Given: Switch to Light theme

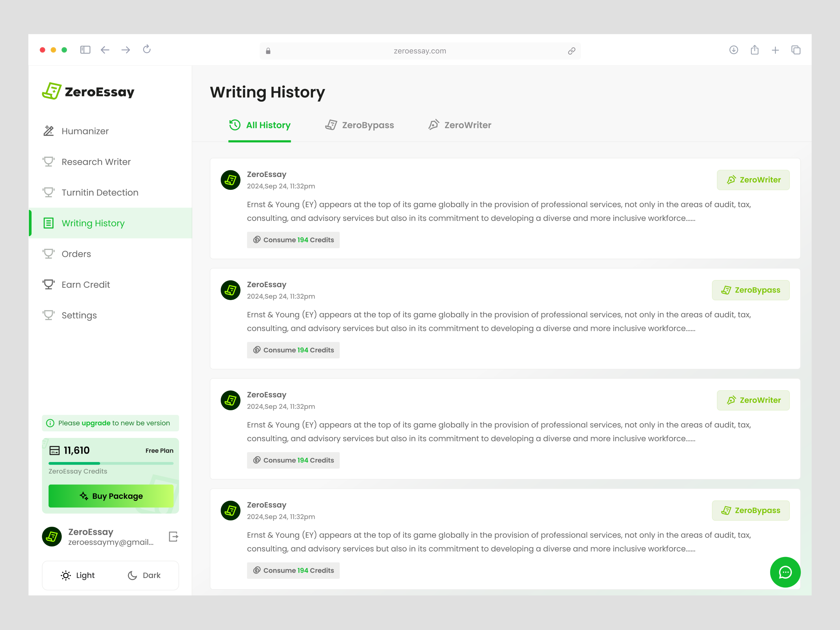Looking at the screenshot, I should 78,575.
